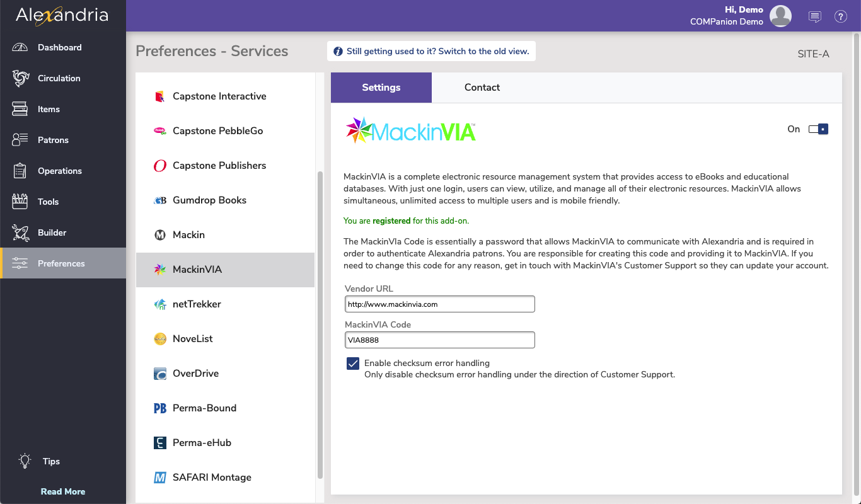Click the Dashboard gauge icon
The width and height of the screenshot is (861, 504).
click(20, 47)
